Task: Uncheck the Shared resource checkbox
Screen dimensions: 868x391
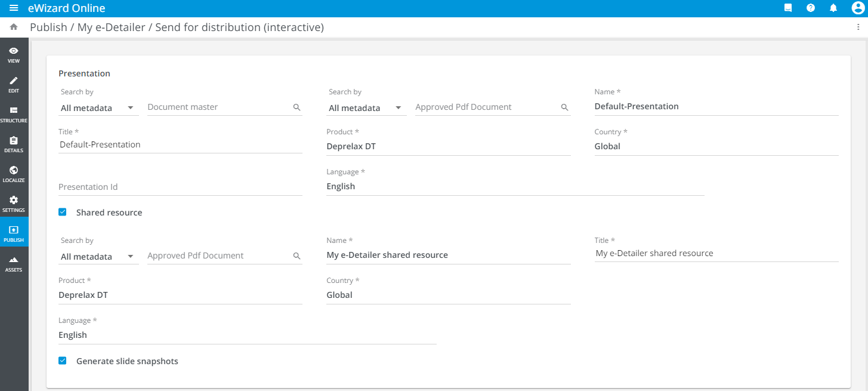Action: tap(63, 212)
